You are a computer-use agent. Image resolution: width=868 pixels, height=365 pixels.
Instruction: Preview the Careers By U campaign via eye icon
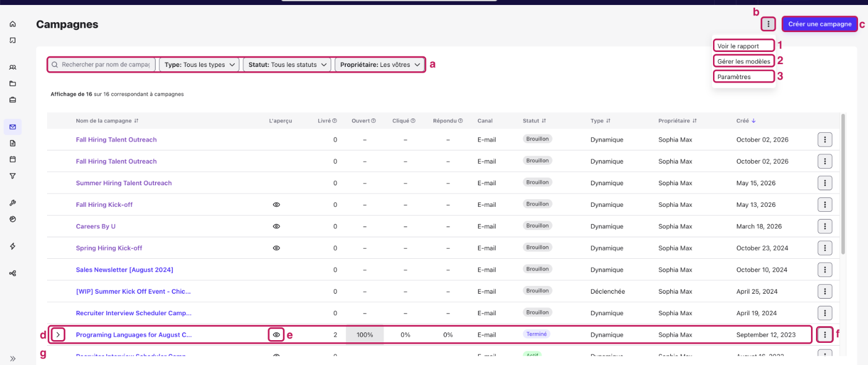pyautogui.click(x=276, y=226)
